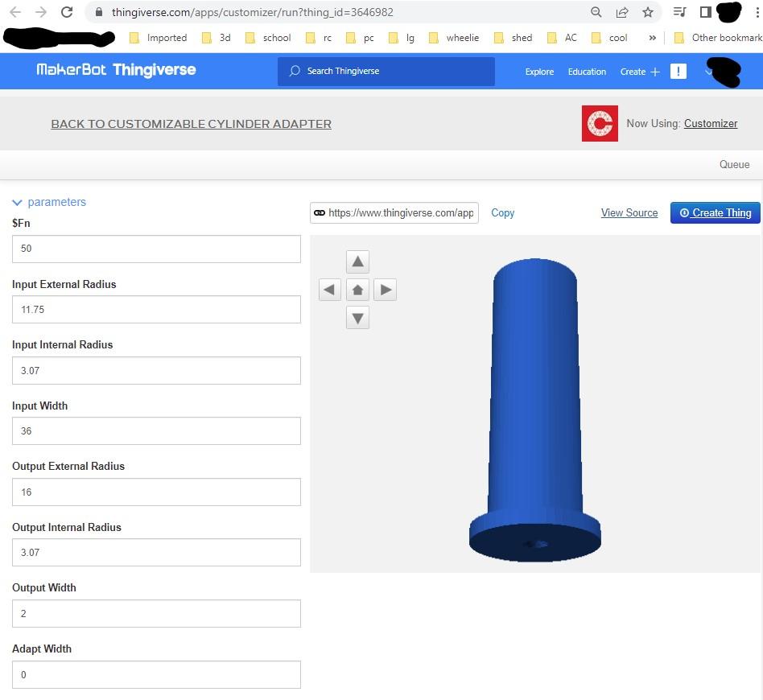Click the Input Internal Radius field
The width and height of the screenshot is (763, 700).
point(156,371)
